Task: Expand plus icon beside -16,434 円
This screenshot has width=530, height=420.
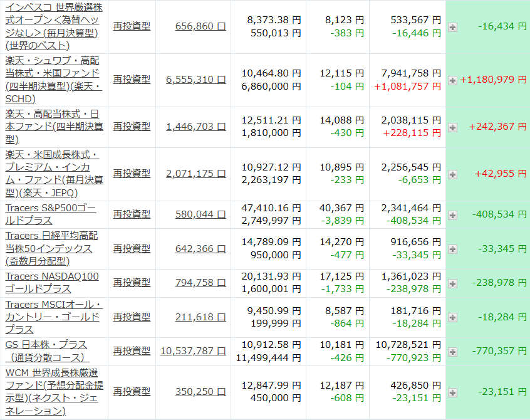Action: click(452, 28)
